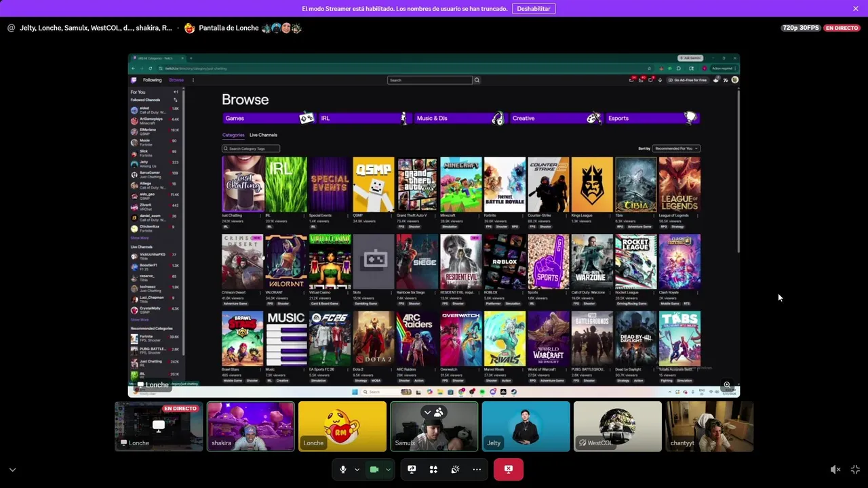Screen dimensions: 868x488
Task: Open the microphone options chevron
Action: click(357, 470)
